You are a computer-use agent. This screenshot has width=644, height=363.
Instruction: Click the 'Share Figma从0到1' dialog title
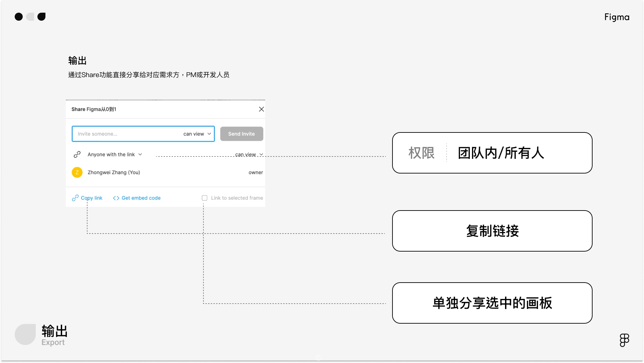94,109
